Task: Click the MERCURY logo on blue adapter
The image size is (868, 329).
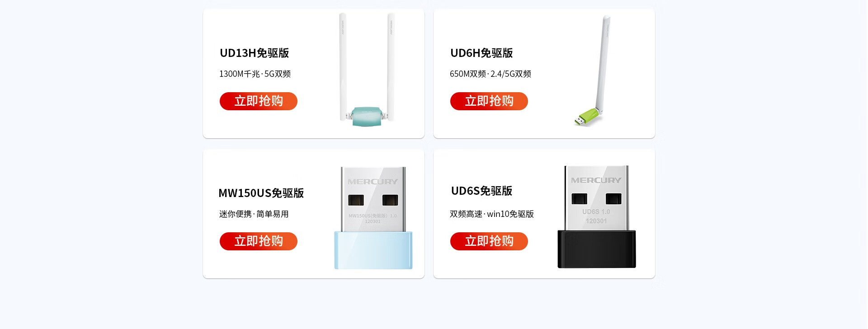Action: tap(373, 182)
